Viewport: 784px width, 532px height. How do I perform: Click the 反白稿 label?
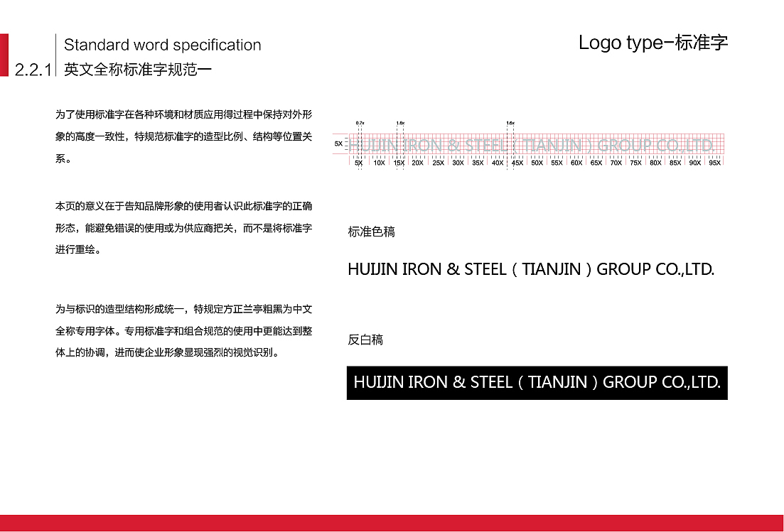coord(365,340)
